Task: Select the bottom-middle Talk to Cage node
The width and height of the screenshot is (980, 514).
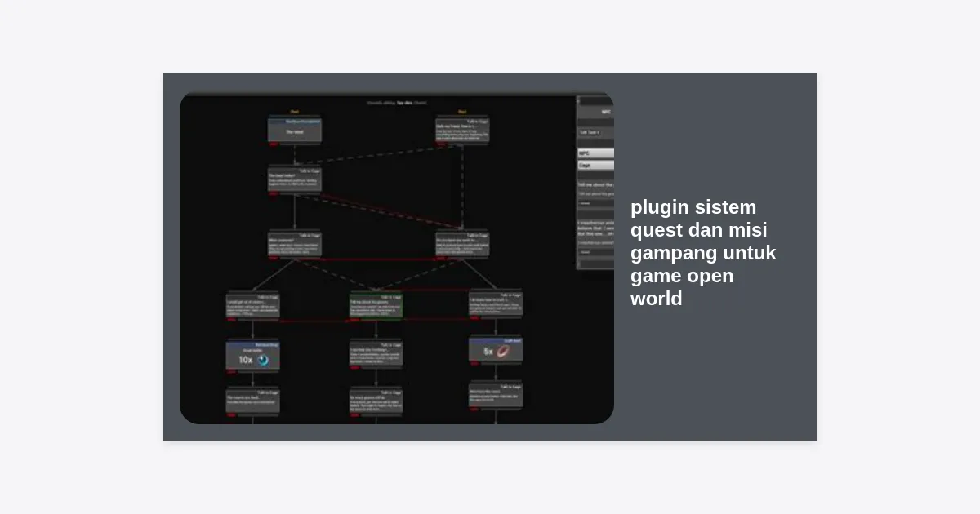Action: tap(376, 401)
